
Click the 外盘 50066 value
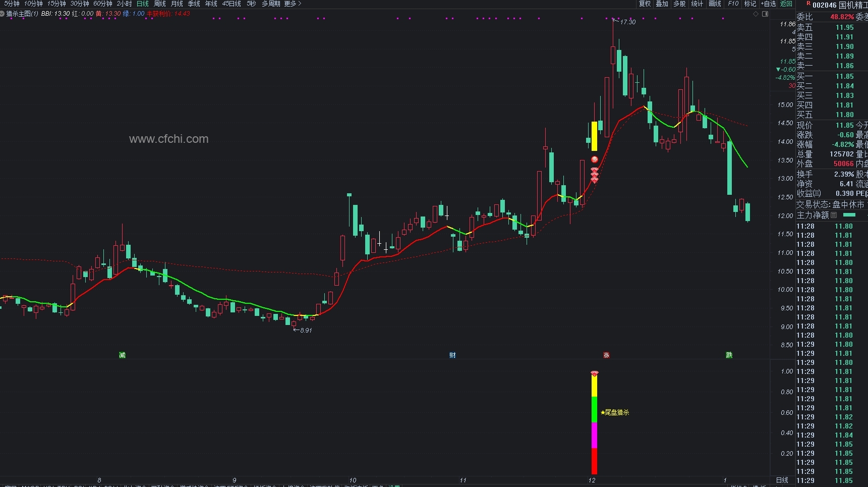[843, 164]
